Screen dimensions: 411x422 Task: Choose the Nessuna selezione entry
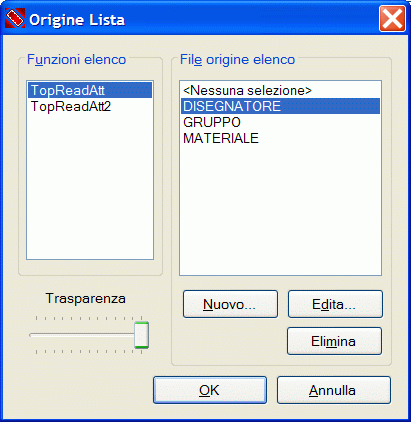click(280, 90)
